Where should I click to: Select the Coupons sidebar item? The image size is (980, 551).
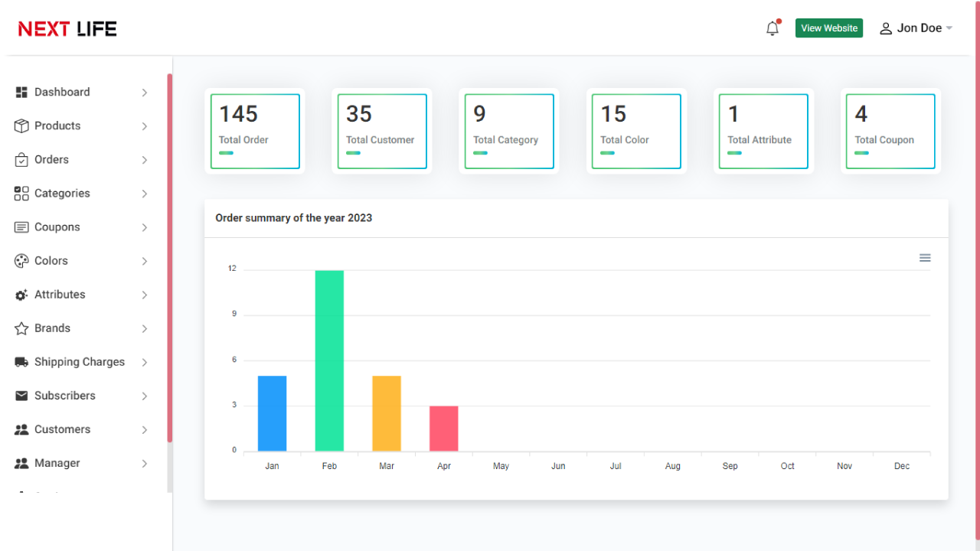82,227
